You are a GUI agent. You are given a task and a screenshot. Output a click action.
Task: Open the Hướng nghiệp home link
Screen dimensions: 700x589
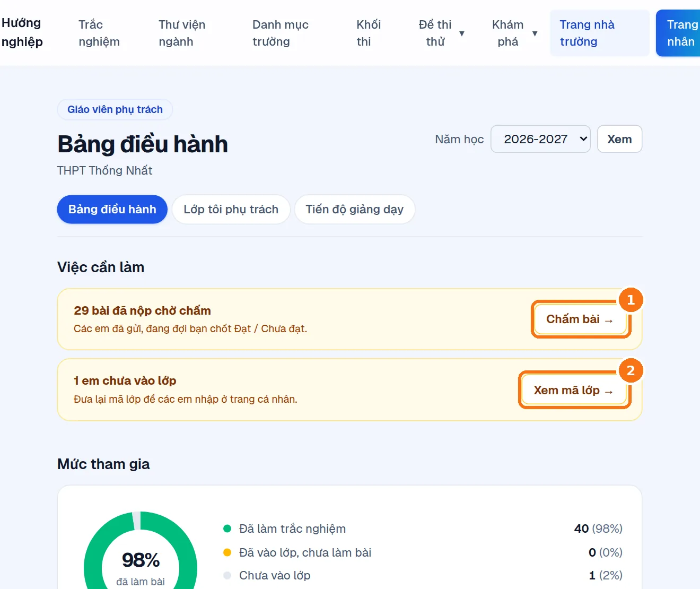22,32
